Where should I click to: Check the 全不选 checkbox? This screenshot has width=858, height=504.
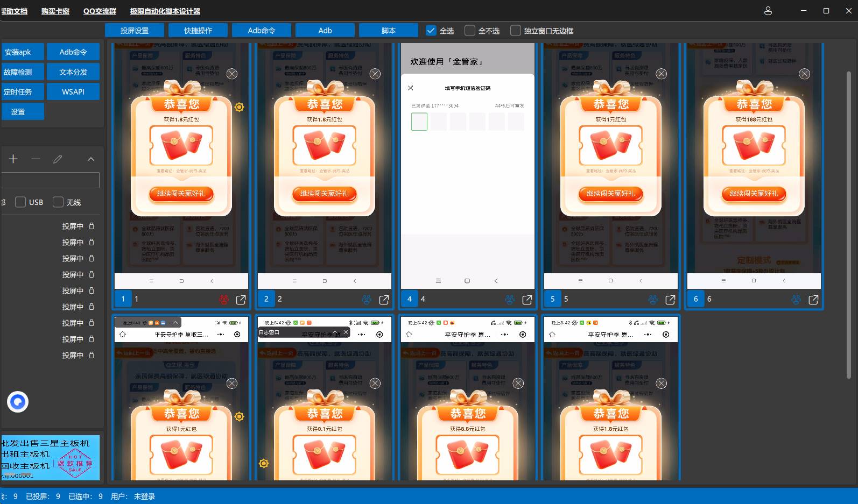click(470, 31)
